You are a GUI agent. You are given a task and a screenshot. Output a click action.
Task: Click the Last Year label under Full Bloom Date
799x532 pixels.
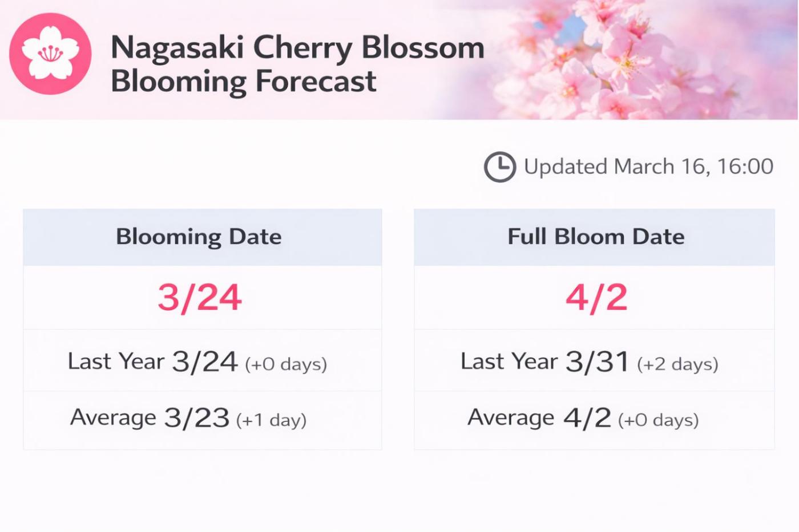(509, 362)
